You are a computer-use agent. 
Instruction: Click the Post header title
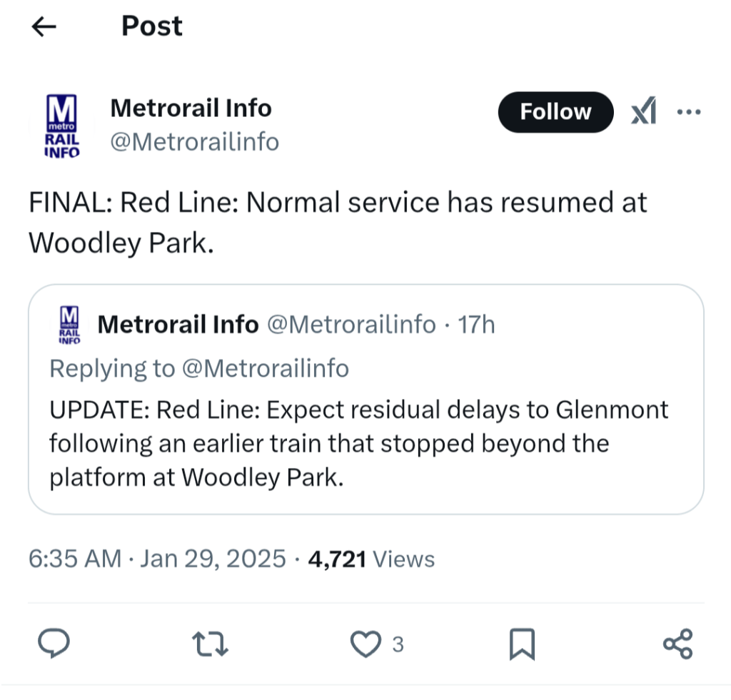(151, 26)
